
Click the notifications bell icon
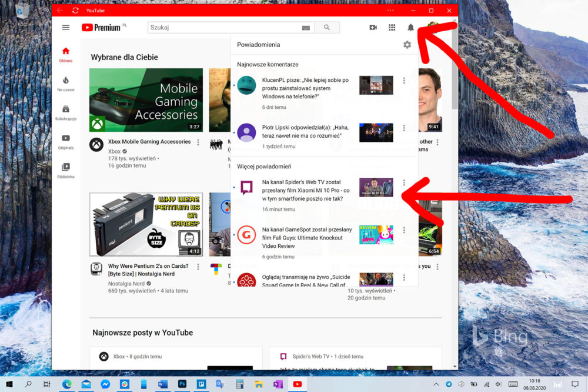410,28
